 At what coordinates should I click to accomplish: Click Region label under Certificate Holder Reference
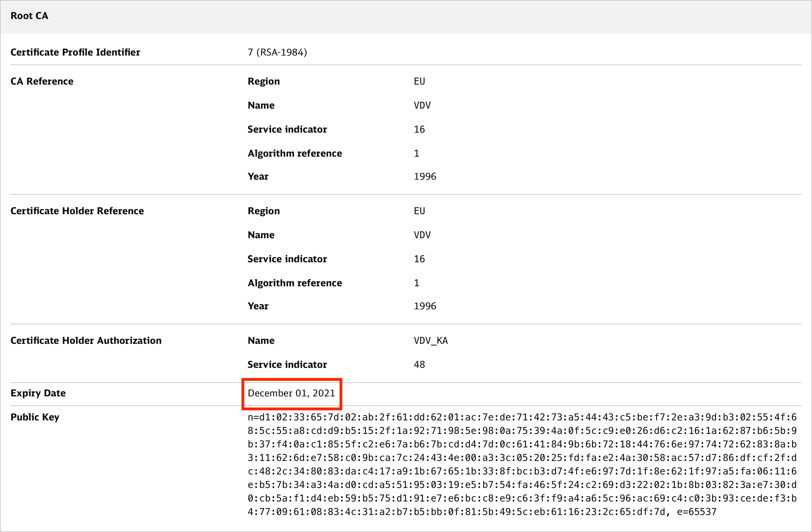coord(264,211)
